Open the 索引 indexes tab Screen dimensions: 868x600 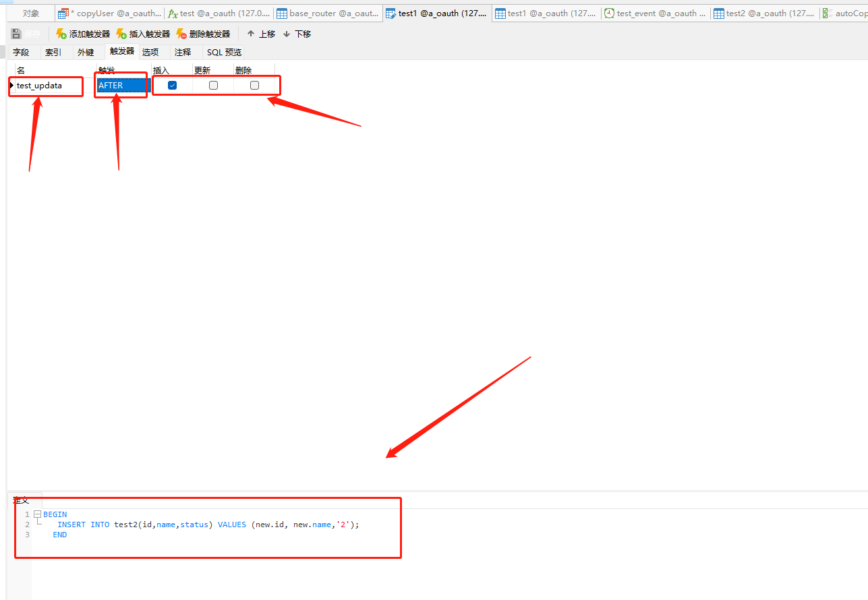coord(53,52)
